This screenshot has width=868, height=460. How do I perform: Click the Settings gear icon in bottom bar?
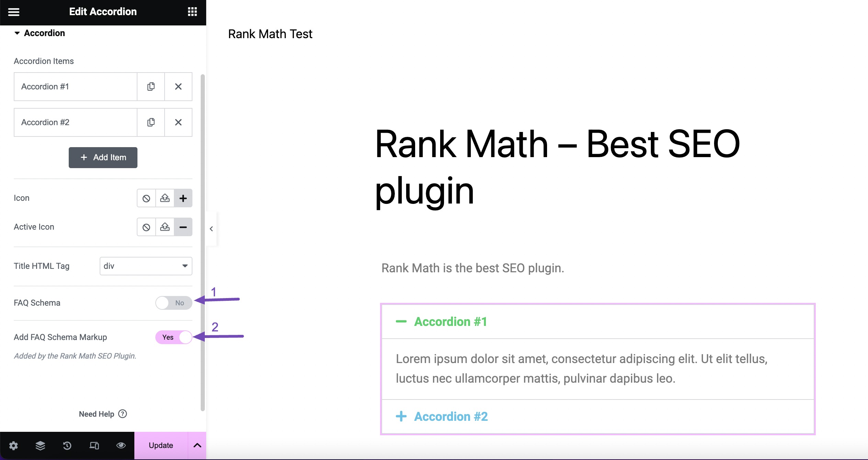pos(13,445)
